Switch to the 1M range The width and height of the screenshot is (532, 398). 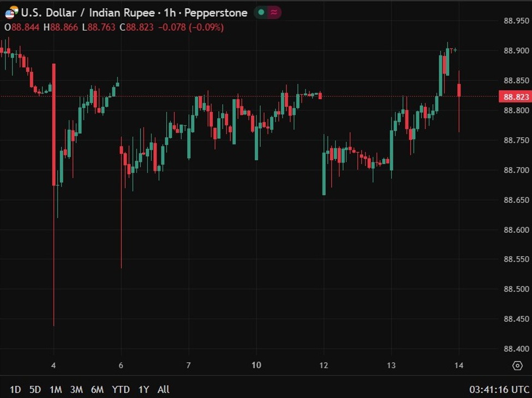pos(56,389)
